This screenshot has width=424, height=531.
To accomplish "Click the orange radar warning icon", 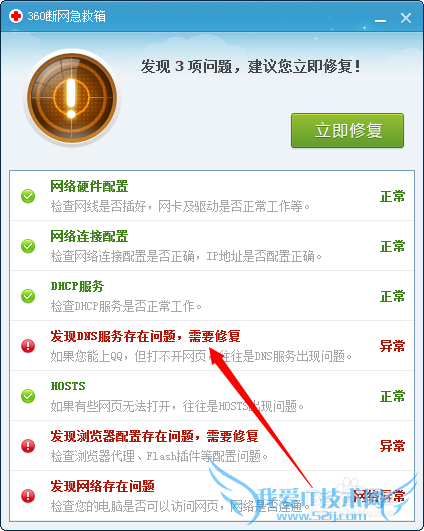I will point(72,98).
